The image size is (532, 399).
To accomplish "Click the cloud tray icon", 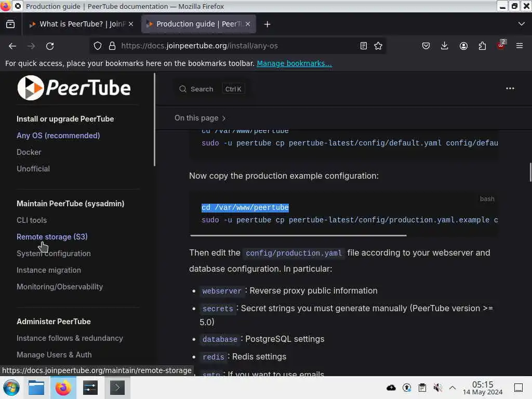I will [x=391, y=388].
